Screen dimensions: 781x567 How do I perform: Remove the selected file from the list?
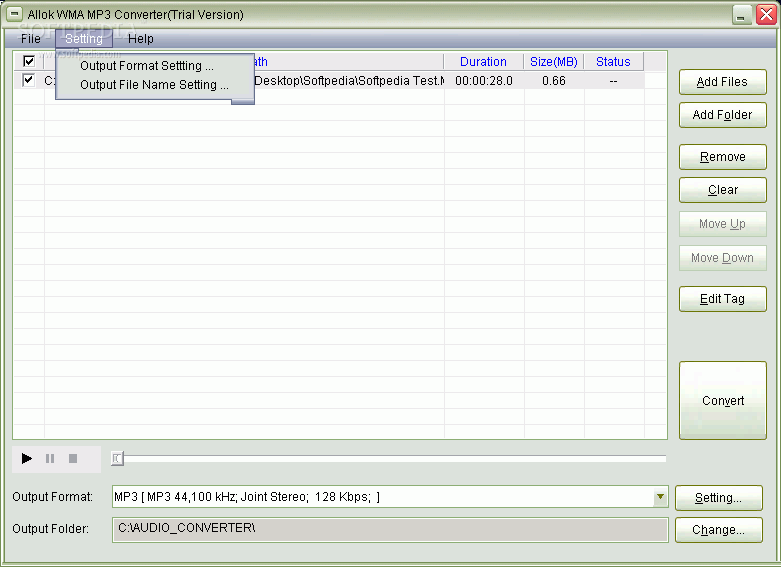[722, 157]
